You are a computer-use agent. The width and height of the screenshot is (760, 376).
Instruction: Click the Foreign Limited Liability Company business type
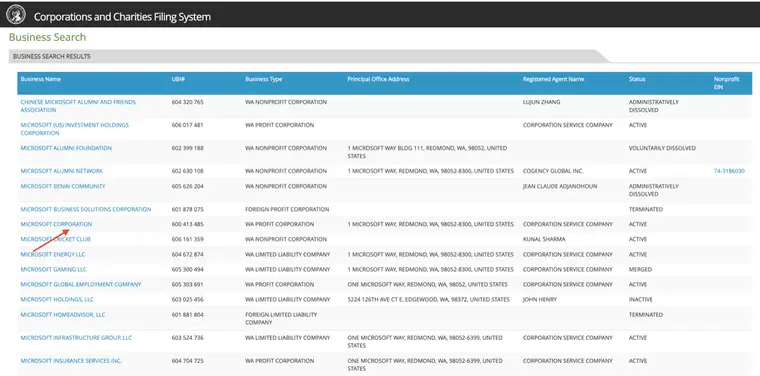(281, 318)
